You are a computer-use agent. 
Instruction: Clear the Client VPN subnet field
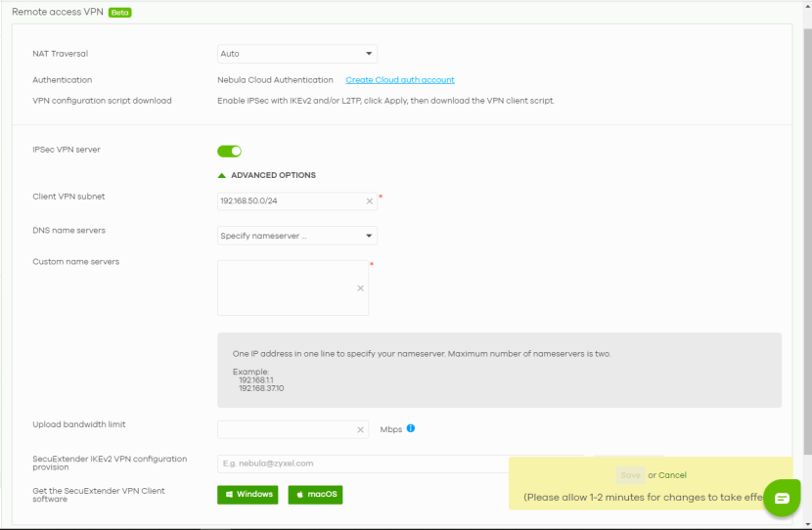(369, 201)
